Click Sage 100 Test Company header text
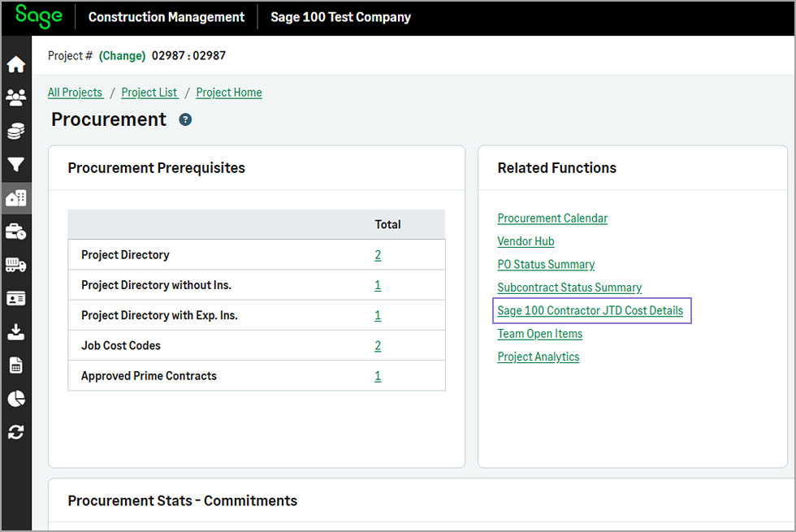 (x=340, y=17)
